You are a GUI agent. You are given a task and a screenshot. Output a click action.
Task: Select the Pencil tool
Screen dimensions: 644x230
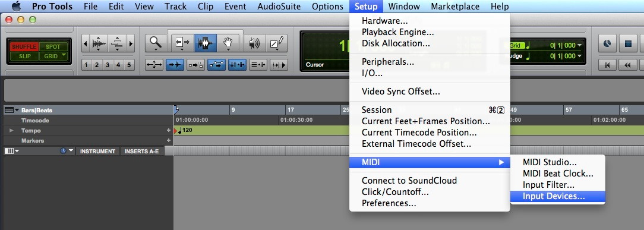click(276, 43)
